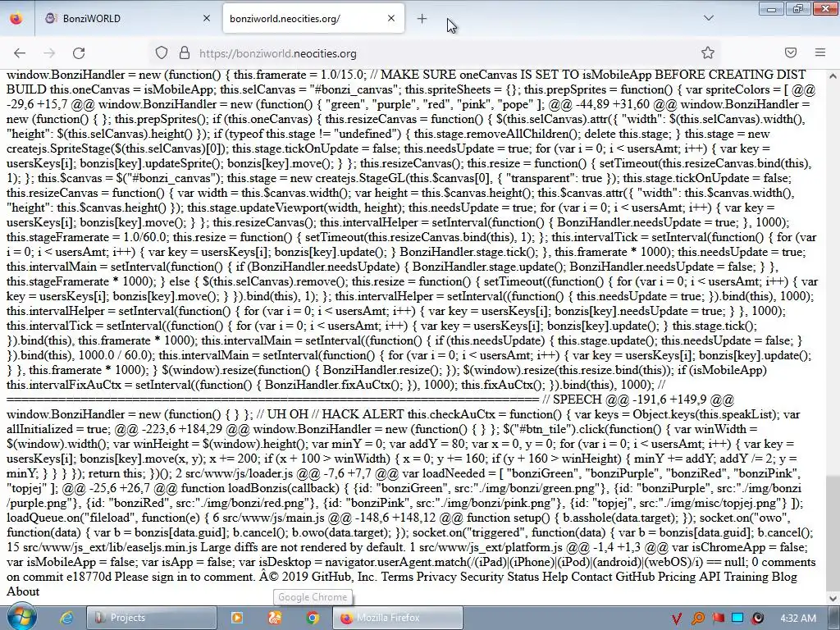Launch Internet Explorer from taskbar
840x630 pixels.
coord(66,618)
